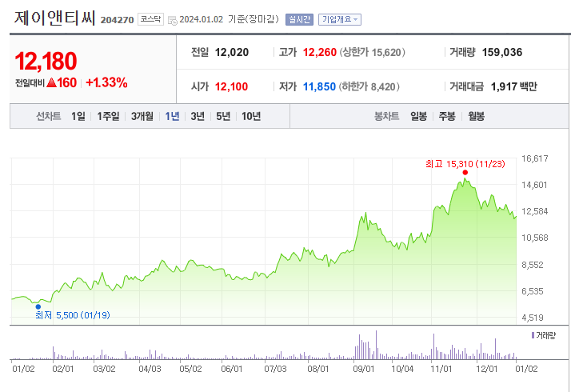Click the 실시간 button
Screen dimensions: 571x392
tap(299, 19)
